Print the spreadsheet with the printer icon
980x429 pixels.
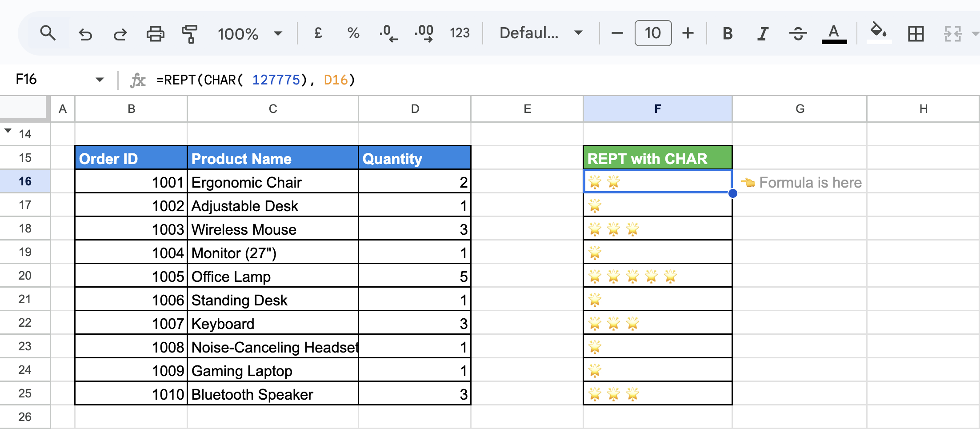click(155, 34)
